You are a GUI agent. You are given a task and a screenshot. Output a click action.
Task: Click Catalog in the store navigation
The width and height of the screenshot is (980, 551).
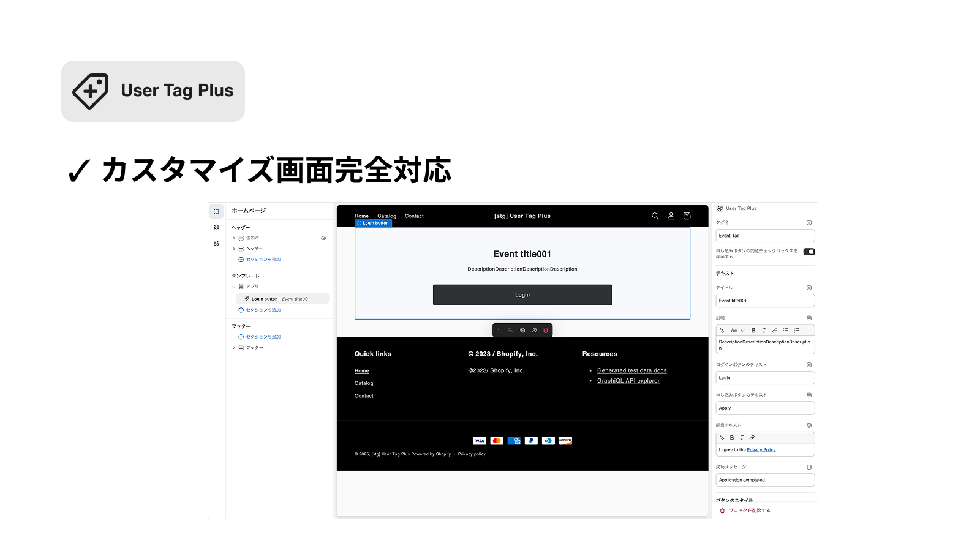click(386, 216)
